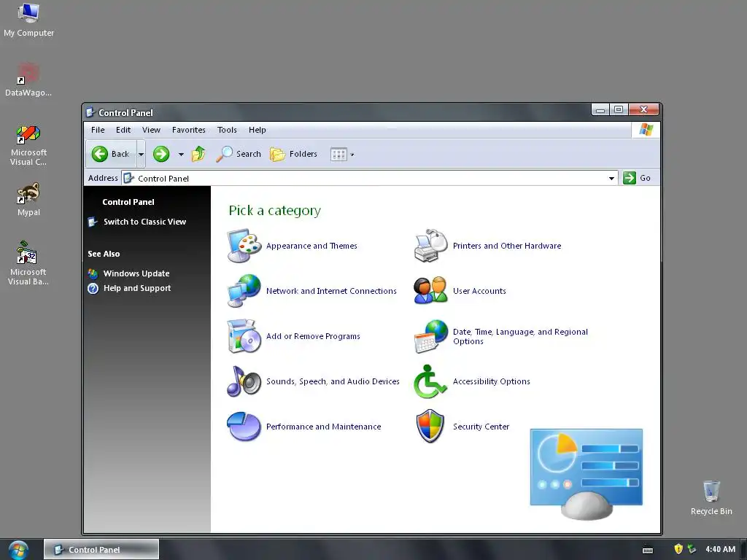Click Accessibility Options text link
This screenshot has height=560, width=747.
click(491, 382)
